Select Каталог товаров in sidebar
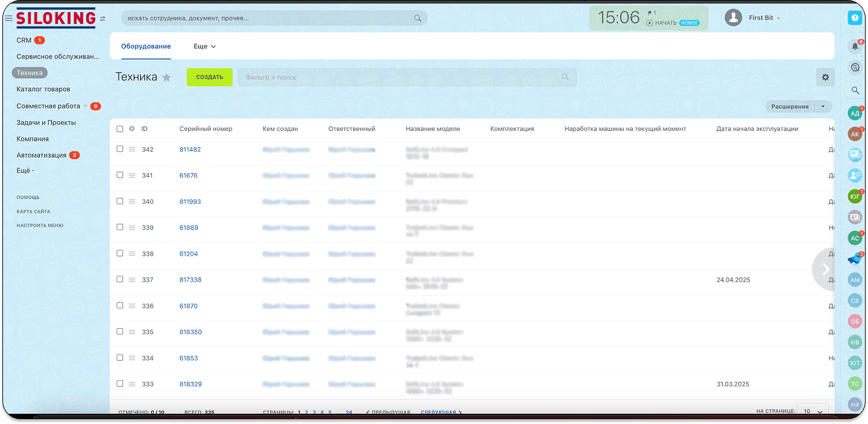 pos(43,89)
